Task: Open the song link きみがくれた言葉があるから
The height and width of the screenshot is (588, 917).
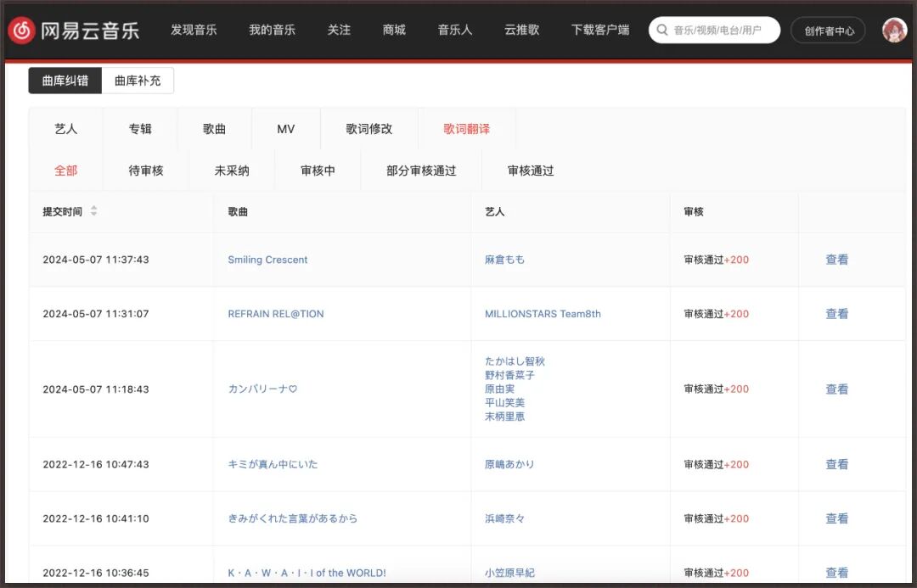Action: [292, 518]
